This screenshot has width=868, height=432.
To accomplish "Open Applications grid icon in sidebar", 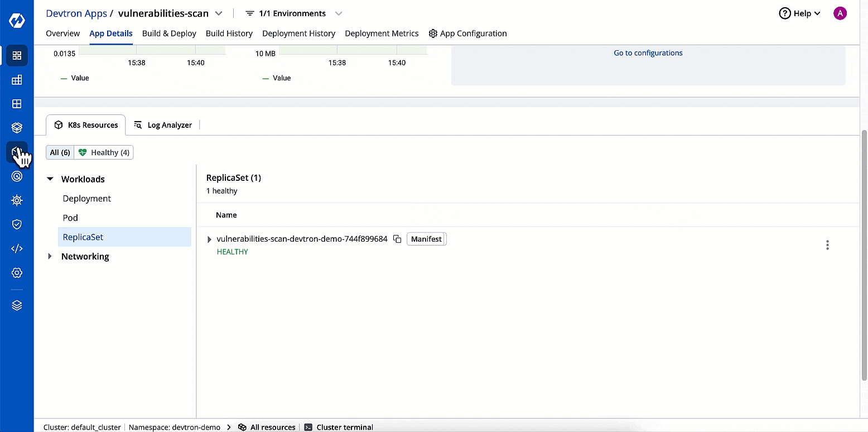I will point(17,56).
